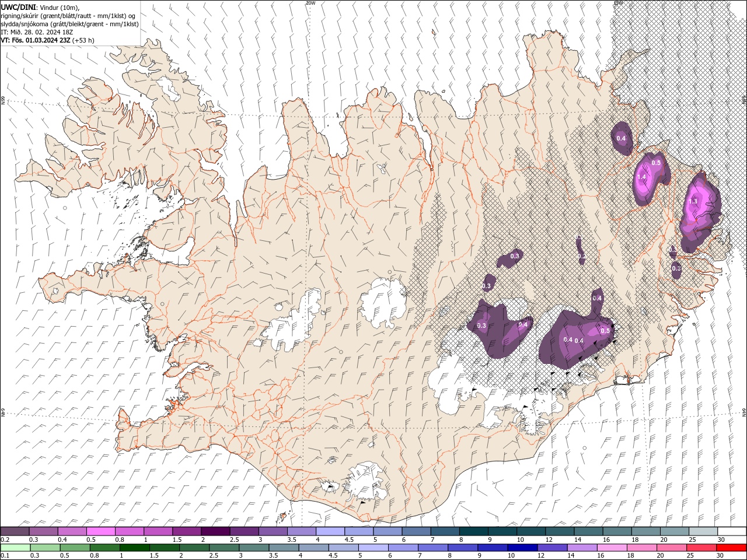Select the medium green 0.8 legend swatch
The height and width of the screenshot is (560, 747).
click(104, 548)
